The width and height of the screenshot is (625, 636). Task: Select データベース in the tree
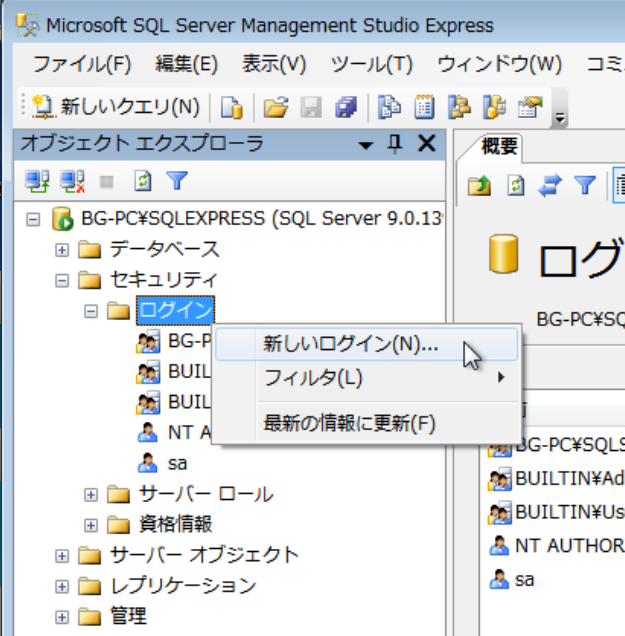(x=165, y=249)
